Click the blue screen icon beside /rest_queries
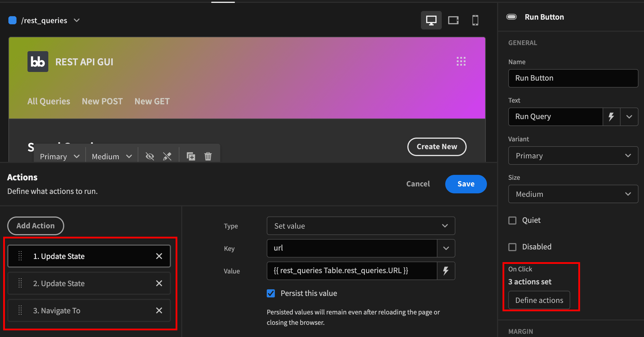Image resolution: width=644 pixels, height=337 pixels. coord(12,20)
